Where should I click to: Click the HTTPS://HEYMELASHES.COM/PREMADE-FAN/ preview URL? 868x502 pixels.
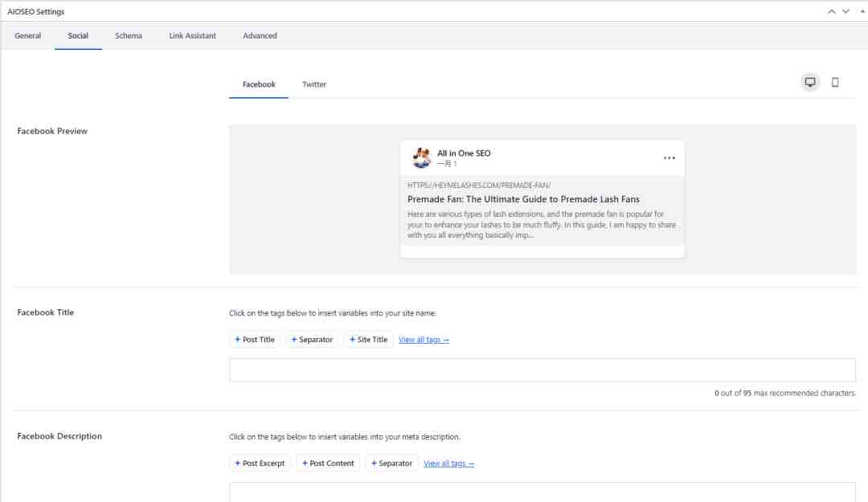click(479, 186)
